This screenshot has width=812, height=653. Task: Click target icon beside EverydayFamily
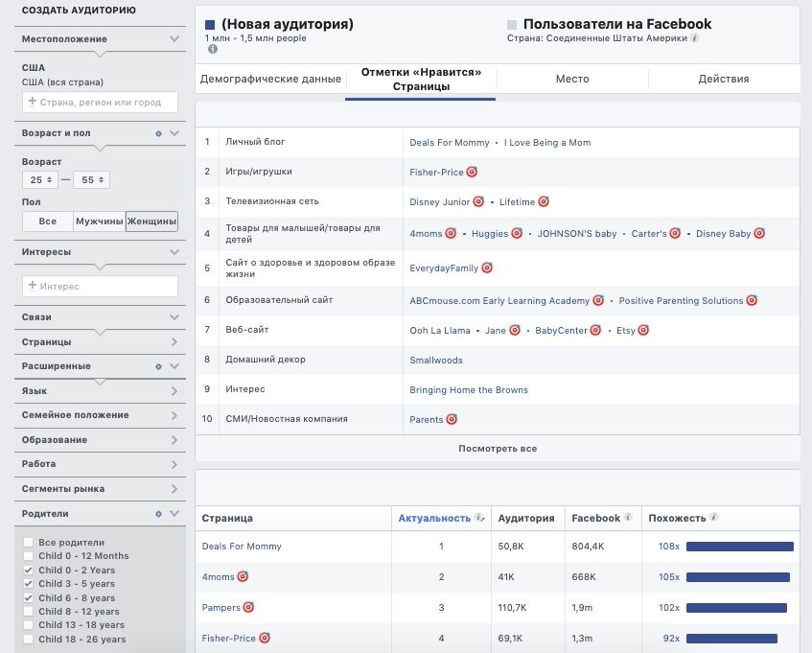[x=487, y=268]
